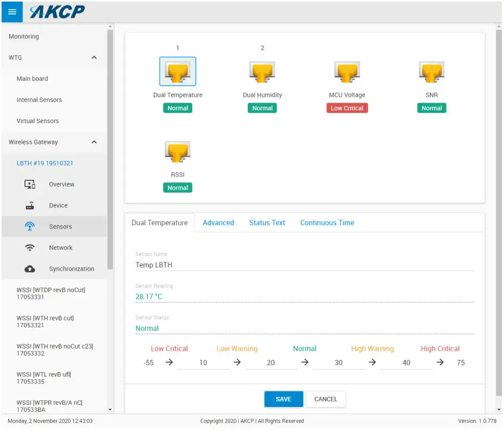Click the Network wifi icon
504x431 pixels.
click(30, 248)
